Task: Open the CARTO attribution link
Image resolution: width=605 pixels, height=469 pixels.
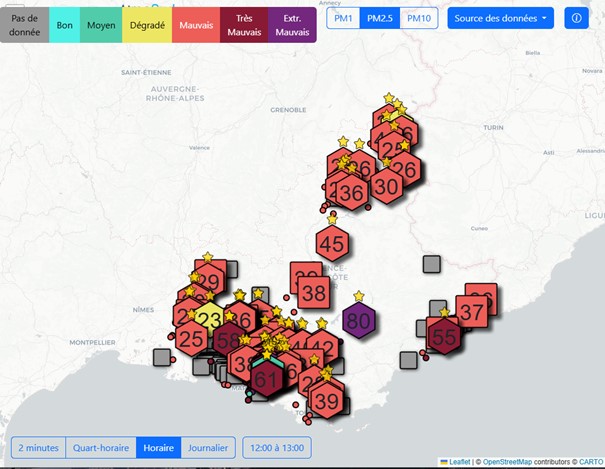Action: [591, 462]
